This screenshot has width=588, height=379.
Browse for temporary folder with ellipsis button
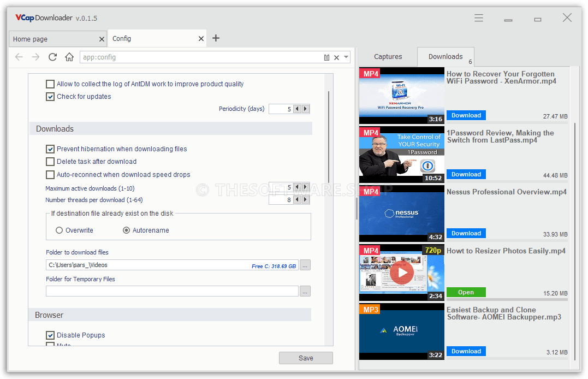(x=305, y=291)
